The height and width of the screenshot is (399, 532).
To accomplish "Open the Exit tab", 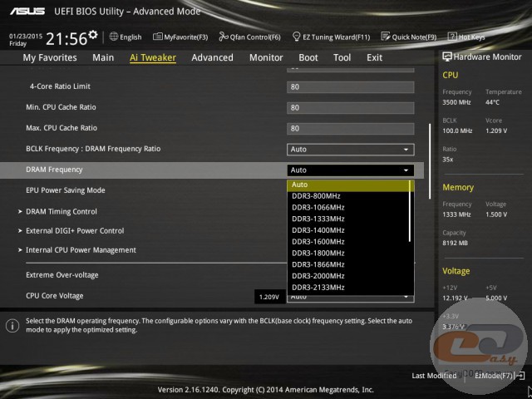I will coord(374,57).
